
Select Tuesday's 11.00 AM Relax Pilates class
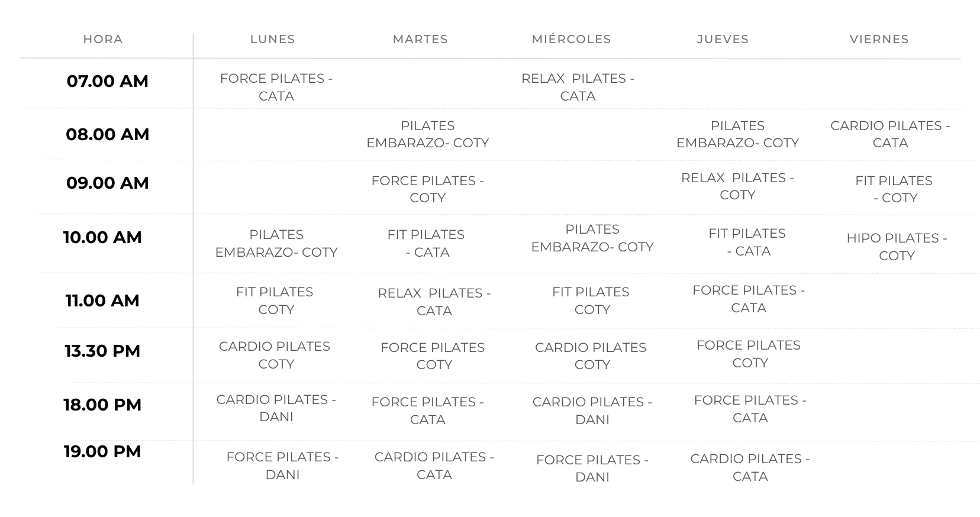click(x=434, y=302)
